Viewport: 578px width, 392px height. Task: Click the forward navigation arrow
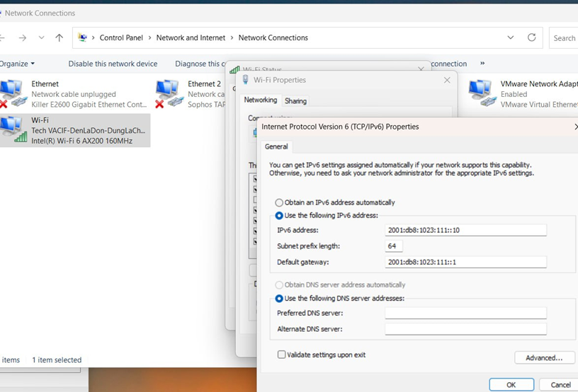[x=23, y=38]
